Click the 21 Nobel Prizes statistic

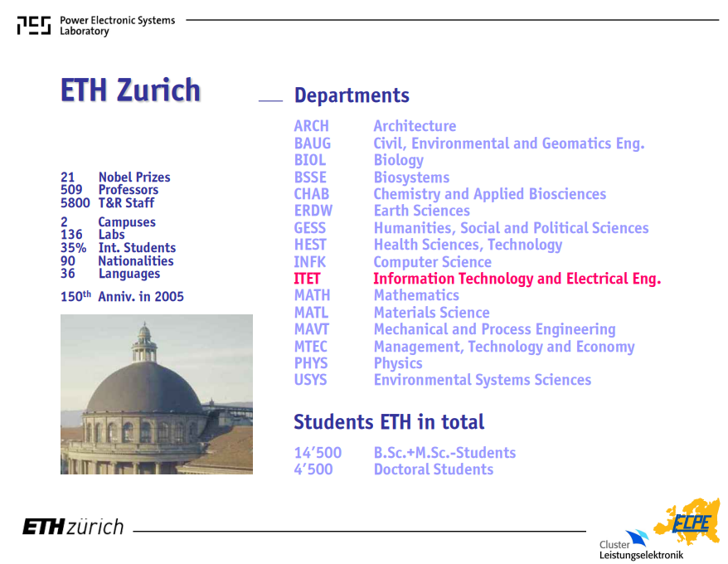(x=115, y=177)
